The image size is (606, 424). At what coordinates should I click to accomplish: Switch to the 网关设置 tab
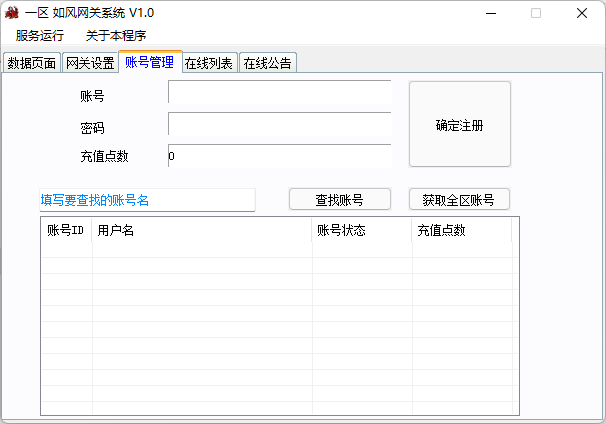pyautogui.click(x=90, y=63)
